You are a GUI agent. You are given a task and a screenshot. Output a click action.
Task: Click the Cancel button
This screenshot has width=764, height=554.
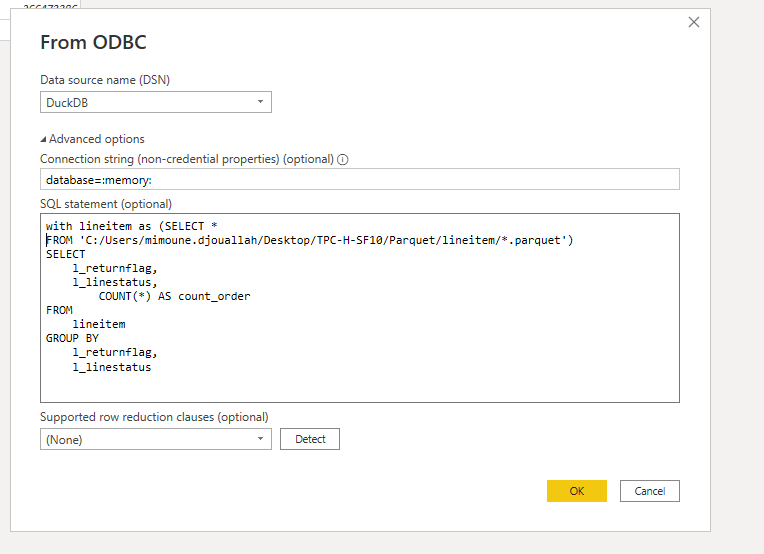pyautogui.click(x=649, y=491)
